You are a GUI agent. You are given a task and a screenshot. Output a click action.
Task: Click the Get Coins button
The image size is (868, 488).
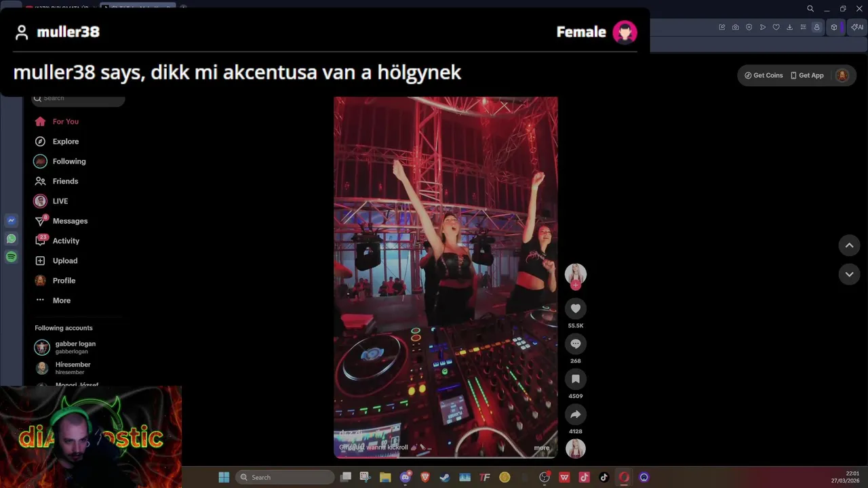[764, 75]
